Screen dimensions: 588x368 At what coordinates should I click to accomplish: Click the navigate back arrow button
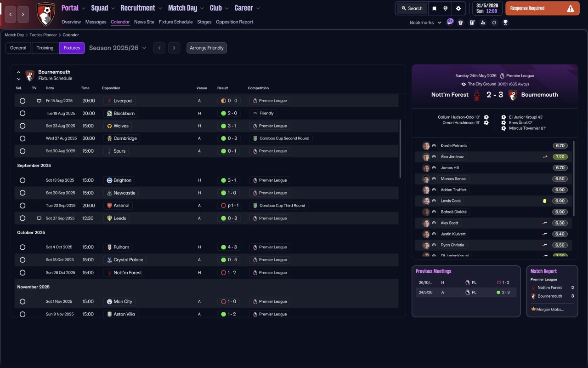click(x=11, y=14)
